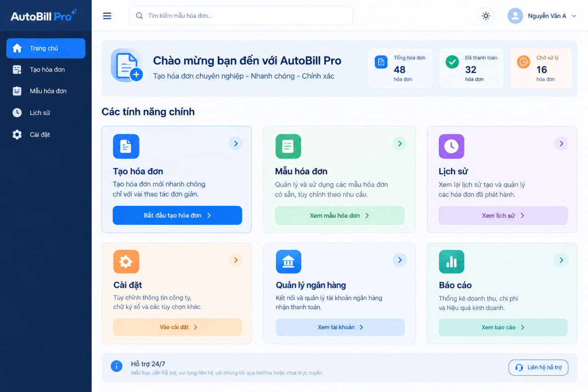This screenshot has height=392, width=588.
Task: Click Vào cài đặt button
Action: point(177,327)
